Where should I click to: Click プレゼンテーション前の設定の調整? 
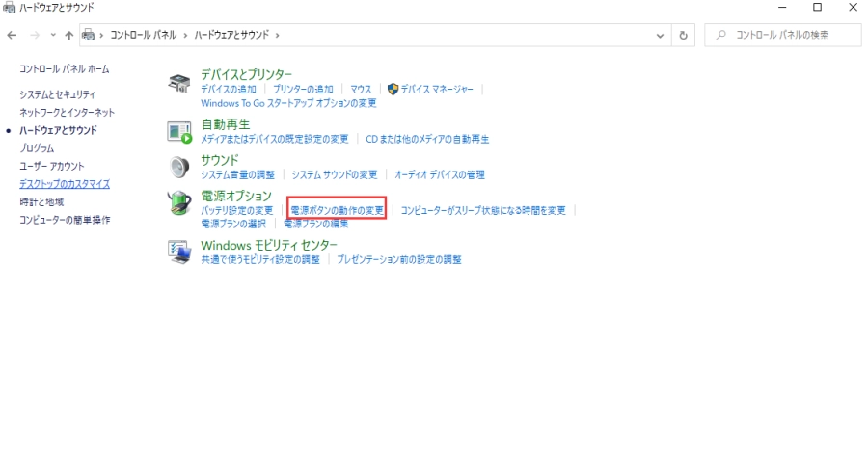pos(399,259)
